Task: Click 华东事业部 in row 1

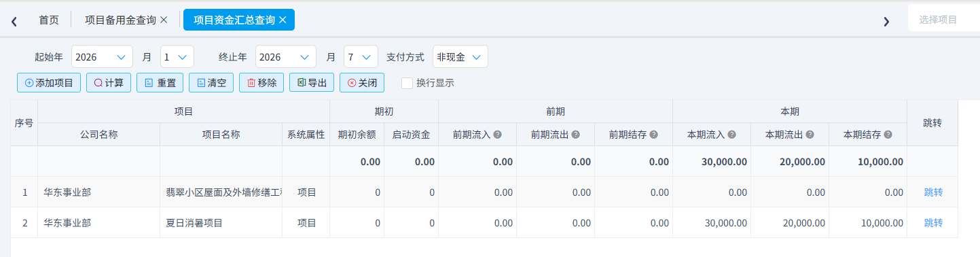Action: pos(67,192)
